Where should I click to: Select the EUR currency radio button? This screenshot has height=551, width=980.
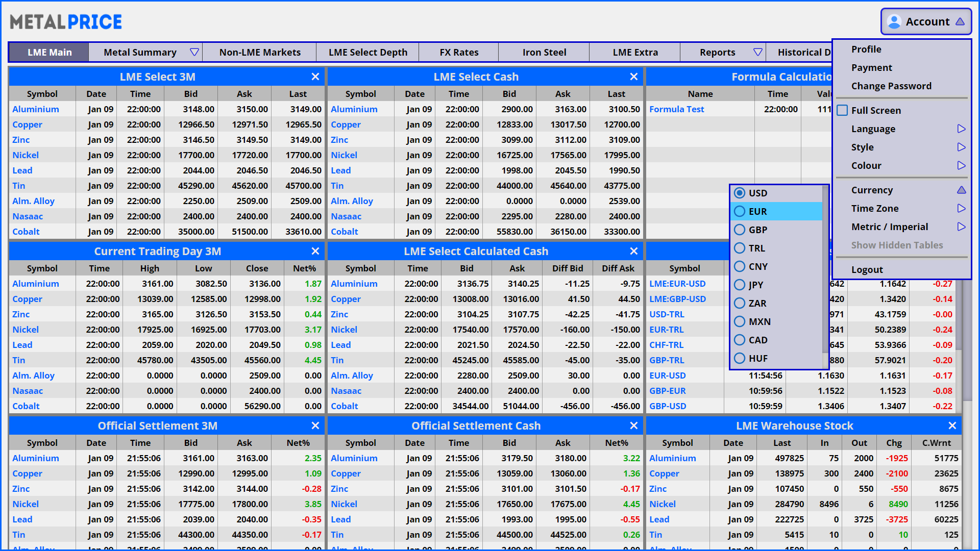(x=740, y=211)
